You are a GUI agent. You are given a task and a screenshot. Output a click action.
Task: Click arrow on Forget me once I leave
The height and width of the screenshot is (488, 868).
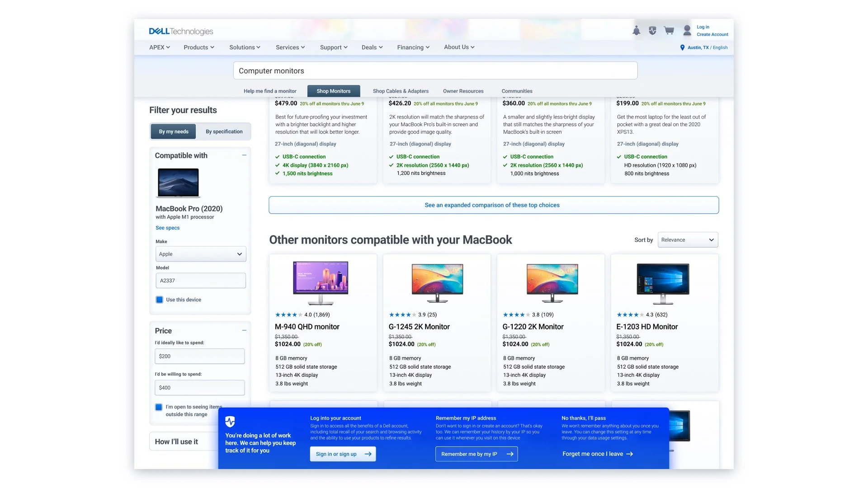[x=630, y=454]
